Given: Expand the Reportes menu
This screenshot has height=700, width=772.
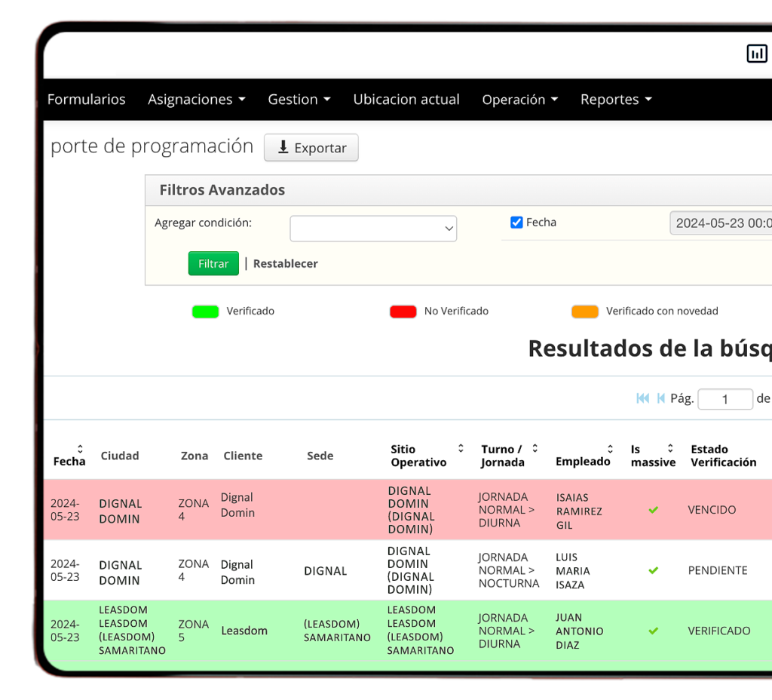Looking at the screenshot, I should coord(616,99).
